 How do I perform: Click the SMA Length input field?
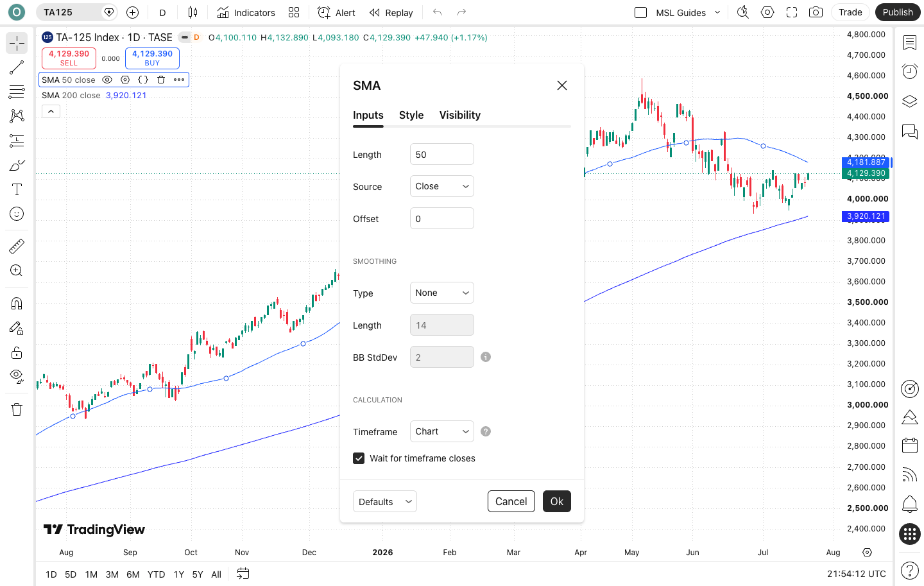tap(442, 154)
